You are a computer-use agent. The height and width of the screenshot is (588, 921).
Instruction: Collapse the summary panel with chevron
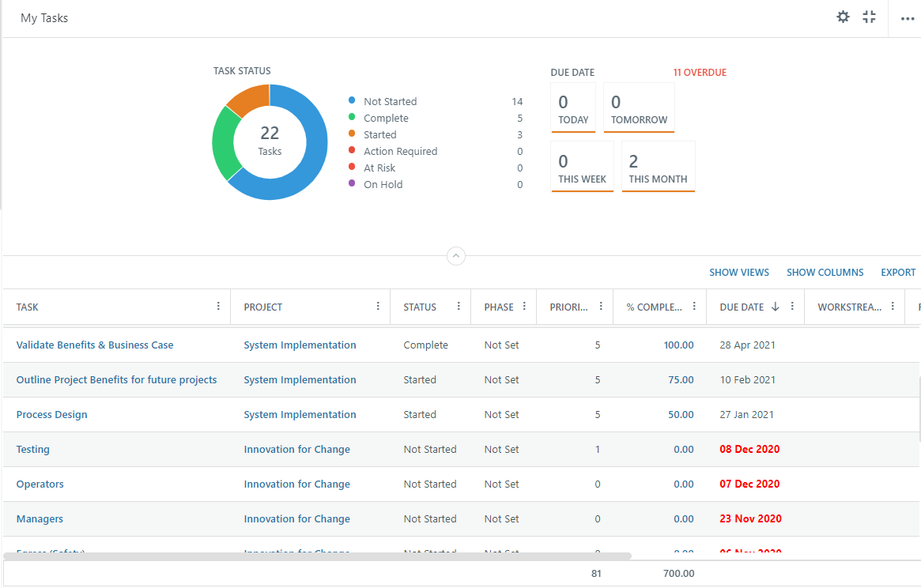(456, 256)
